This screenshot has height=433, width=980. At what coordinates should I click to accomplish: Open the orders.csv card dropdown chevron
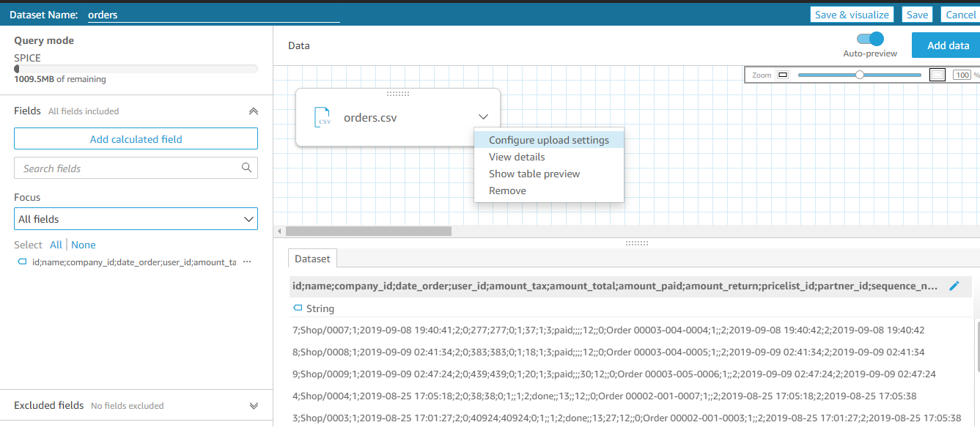tap(483, 116)
